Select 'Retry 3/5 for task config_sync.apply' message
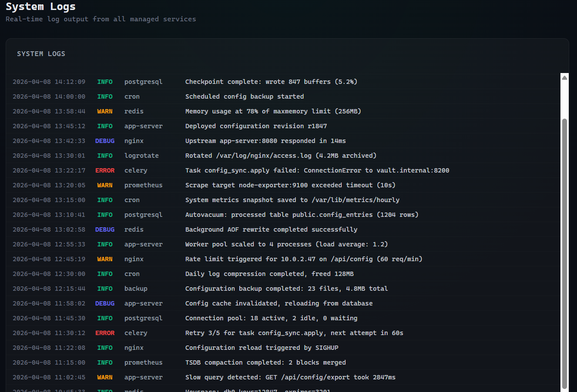Screen dimensions: 577x392 click(x=294, y=333)
